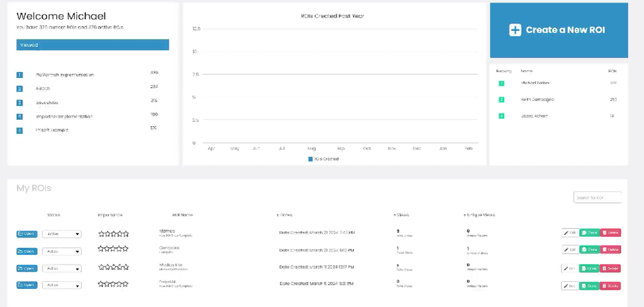Expand the Medius Lite status dropdown
644x307 pixels.
click(62, 268)
